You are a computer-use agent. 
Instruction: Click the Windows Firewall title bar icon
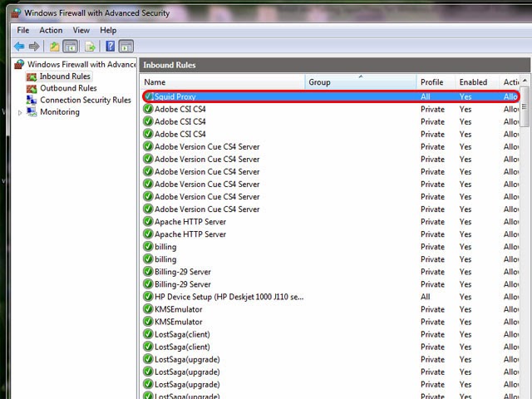[x=16, y=13]
